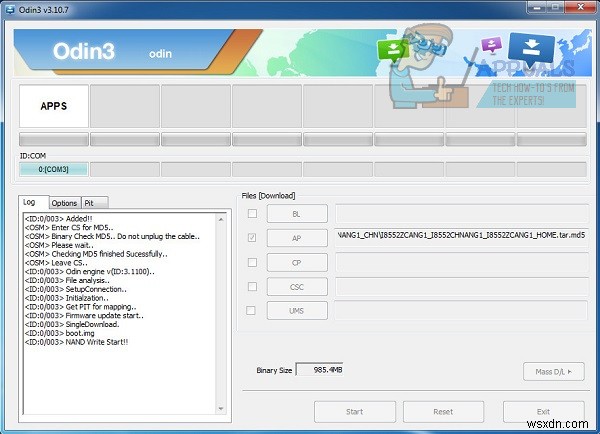Click the Reset button
Viewport: 600px width, 434px height.
coord(443,412)
